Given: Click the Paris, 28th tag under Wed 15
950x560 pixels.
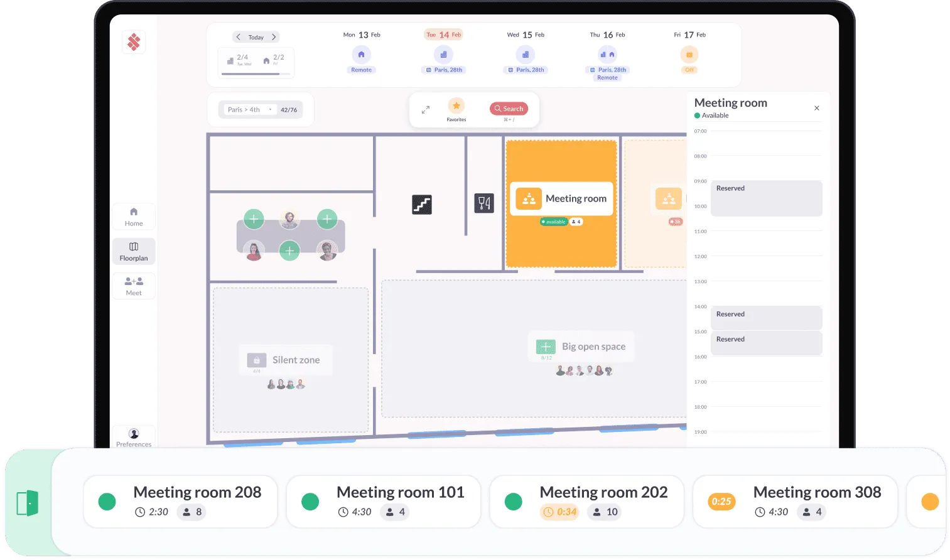Looking at the screenshot, I should tap(526, 70).
